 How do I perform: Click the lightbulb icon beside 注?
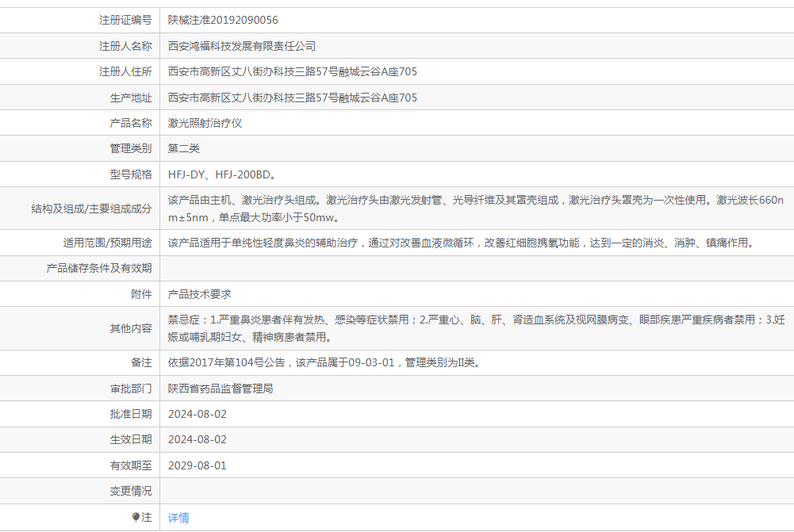136,518
